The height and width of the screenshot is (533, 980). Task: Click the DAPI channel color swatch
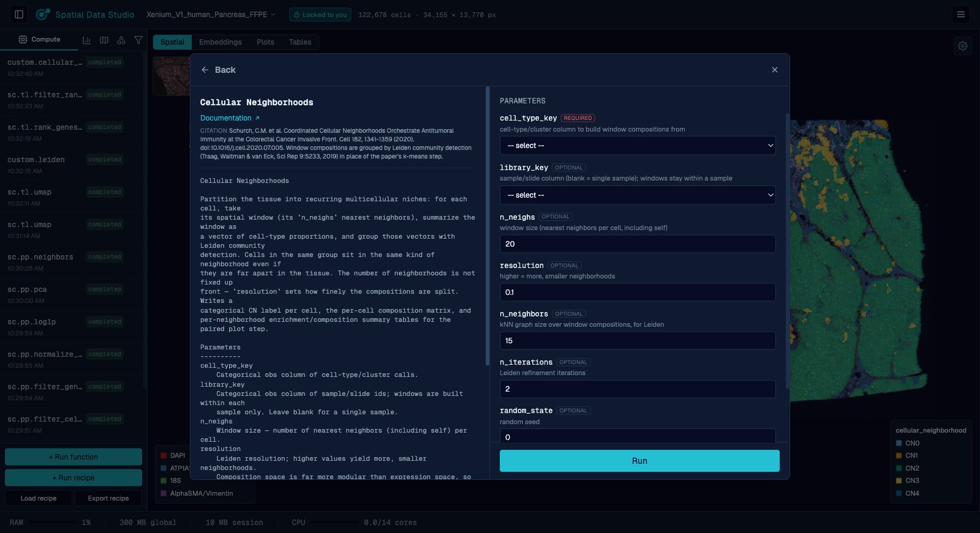pyautogui.click(x=164, y=455)
